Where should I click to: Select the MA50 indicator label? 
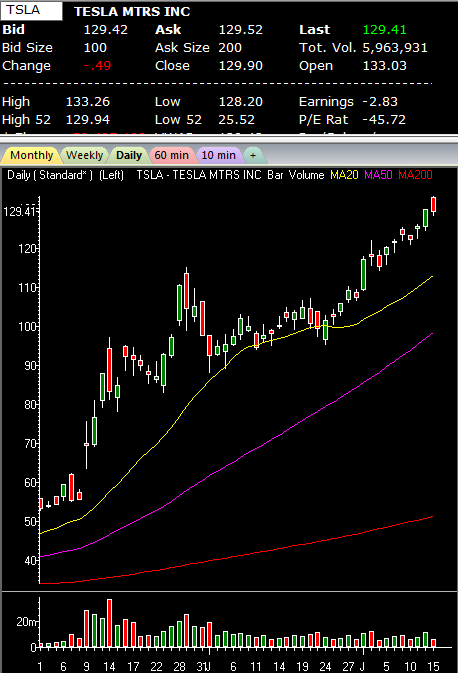pos(378,175)
